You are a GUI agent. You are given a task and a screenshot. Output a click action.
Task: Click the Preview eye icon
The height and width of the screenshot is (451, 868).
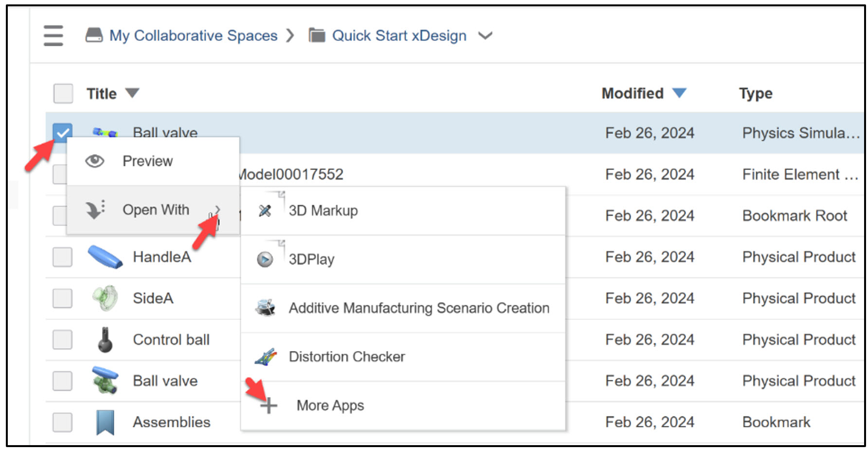click(95, 161)
